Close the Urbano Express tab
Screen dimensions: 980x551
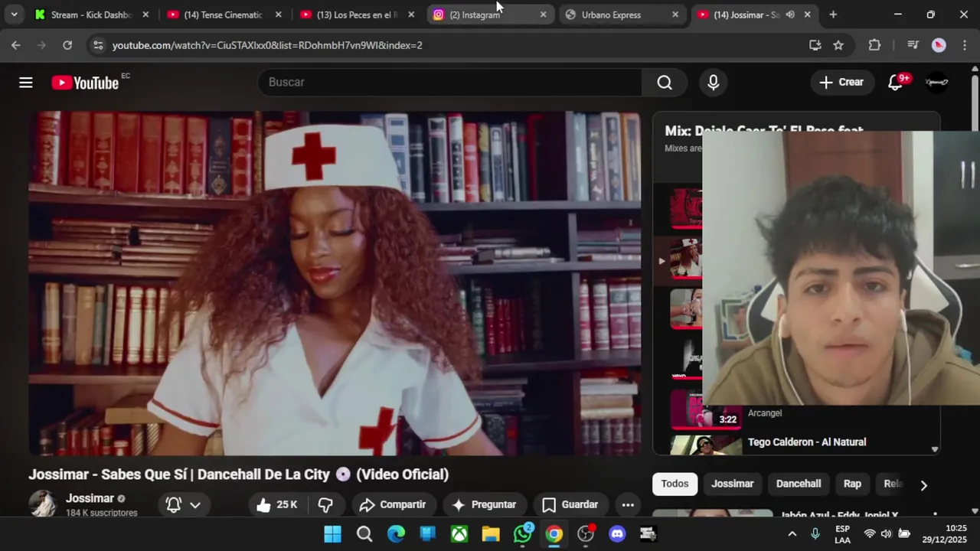click(675, 15)
